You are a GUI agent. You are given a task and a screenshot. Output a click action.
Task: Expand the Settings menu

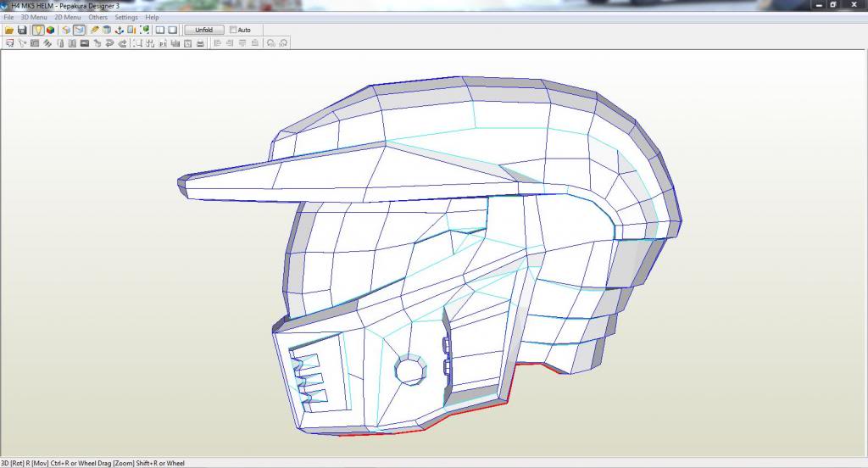[x=126, y=17]
